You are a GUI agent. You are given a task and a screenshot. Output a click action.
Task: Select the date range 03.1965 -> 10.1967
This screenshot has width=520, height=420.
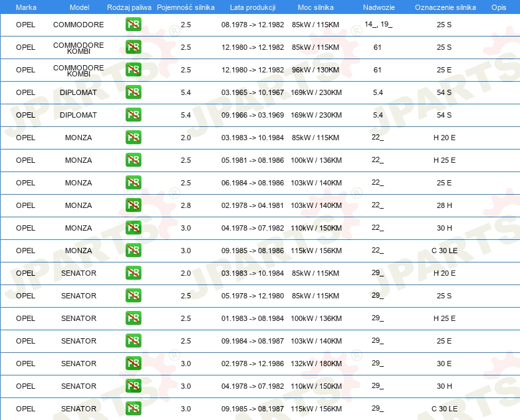[253, 92]
